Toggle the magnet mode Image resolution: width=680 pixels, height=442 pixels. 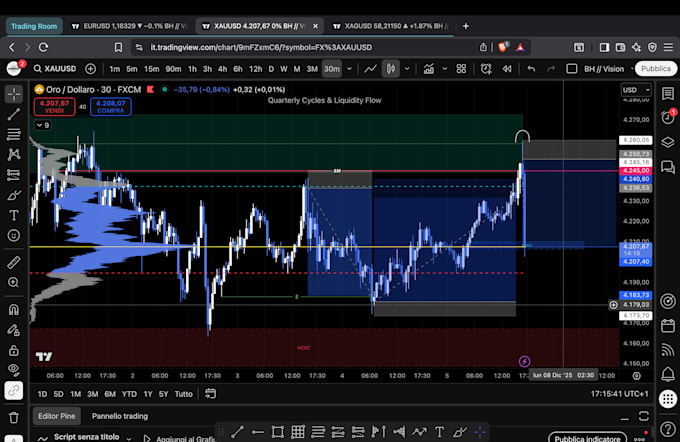pos(14,309)
